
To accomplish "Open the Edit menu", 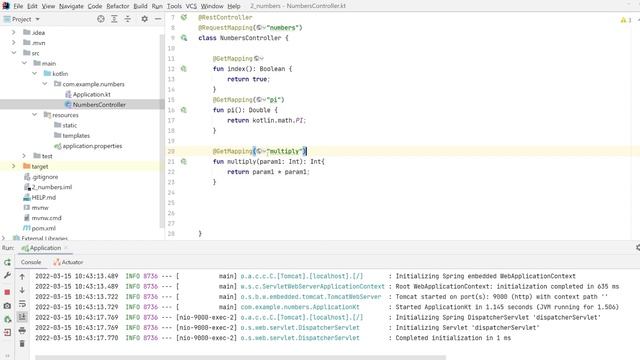I will coord(32,6).
